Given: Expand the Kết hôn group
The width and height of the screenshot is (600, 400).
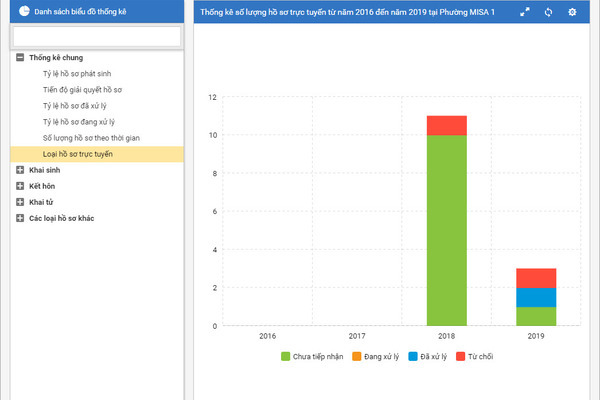Looking at the screenshot, I should (x=20, y=186).
